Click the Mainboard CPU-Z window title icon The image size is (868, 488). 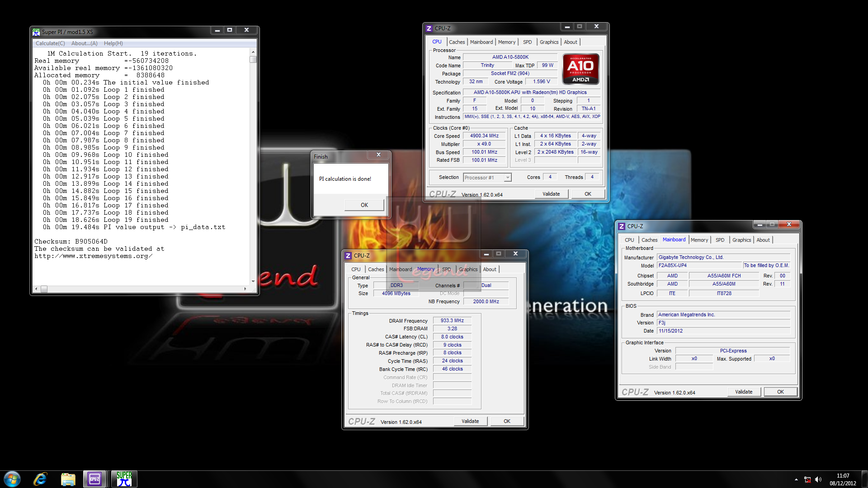tap(622, 226)
